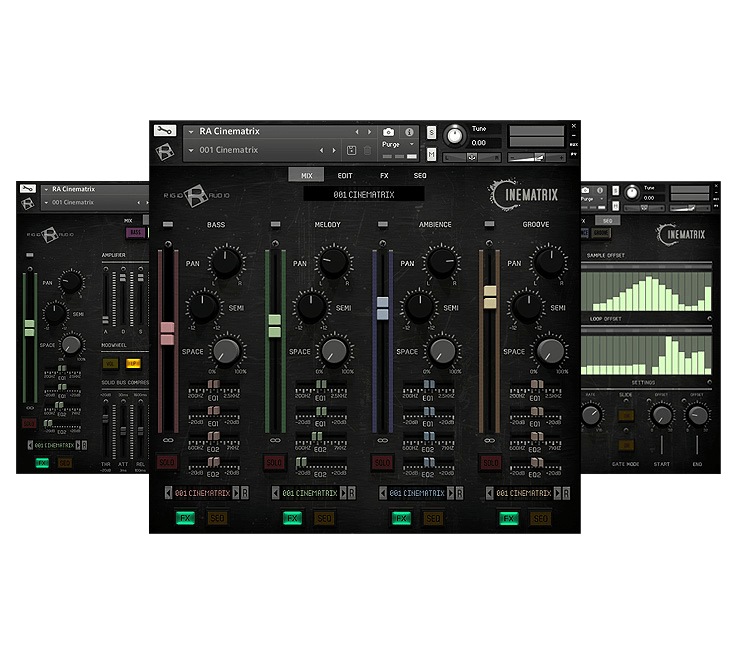The height and width of the screenshot is (655, 730).
Task: Go to next snapshot on the 001 Cinematrix header row
Action: [334, 150]
